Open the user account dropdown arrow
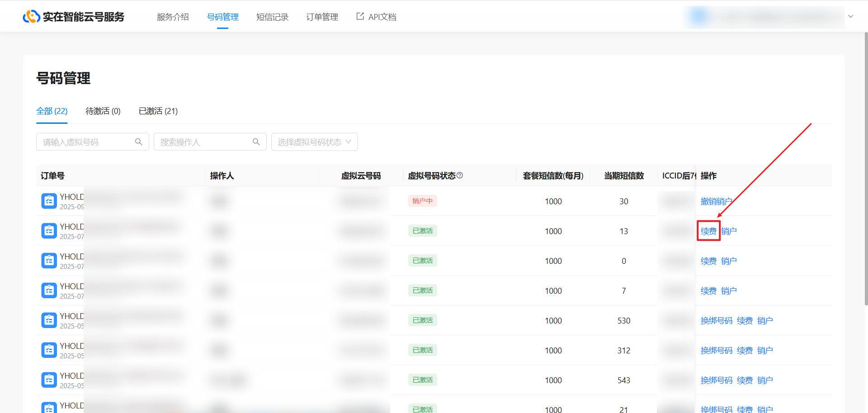Image resolution: width=868 pixels, height=413 pixels. (850, 17)
